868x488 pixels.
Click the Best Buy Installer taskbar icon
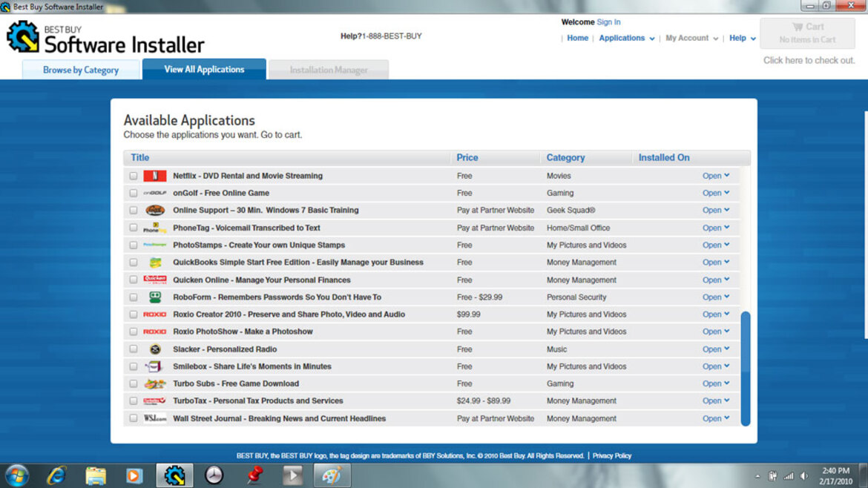[175, 476]
